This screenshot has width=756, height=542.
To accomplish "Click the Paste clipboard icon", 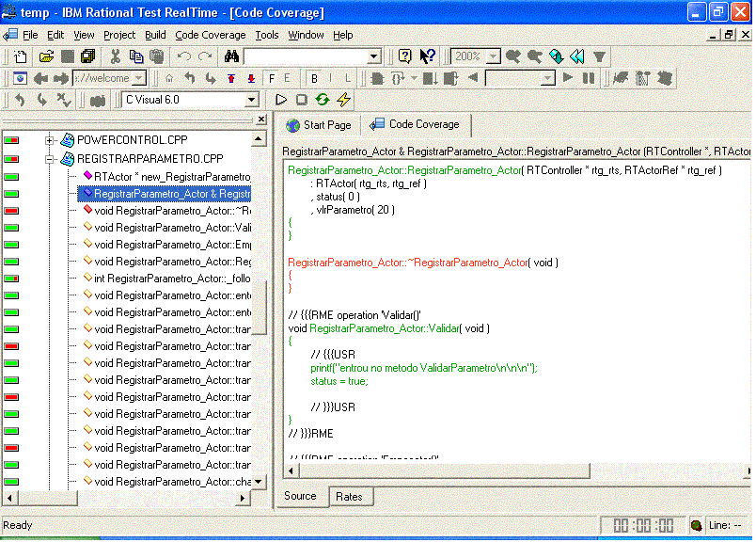I will 157,56.
